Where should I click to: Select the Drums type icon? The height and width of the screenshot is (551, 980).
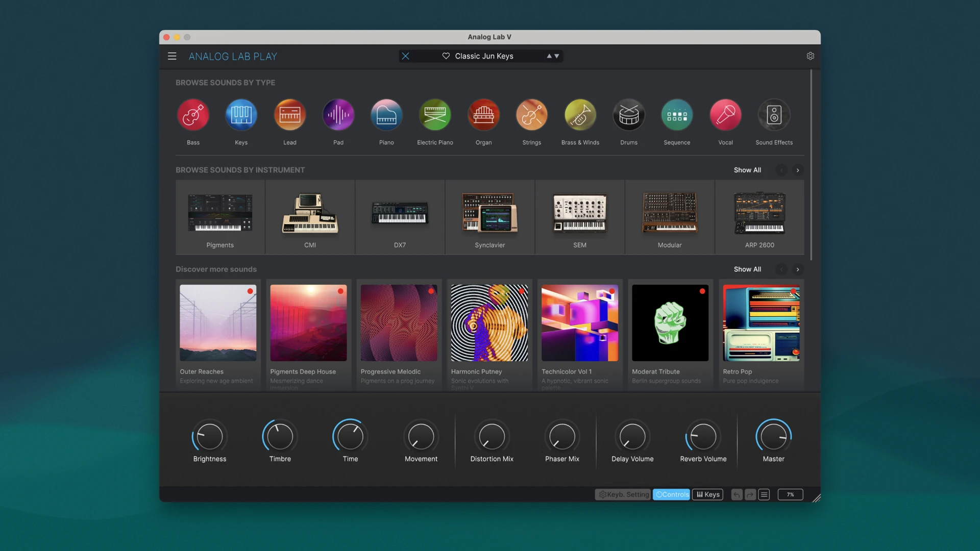tap(629, 115)
